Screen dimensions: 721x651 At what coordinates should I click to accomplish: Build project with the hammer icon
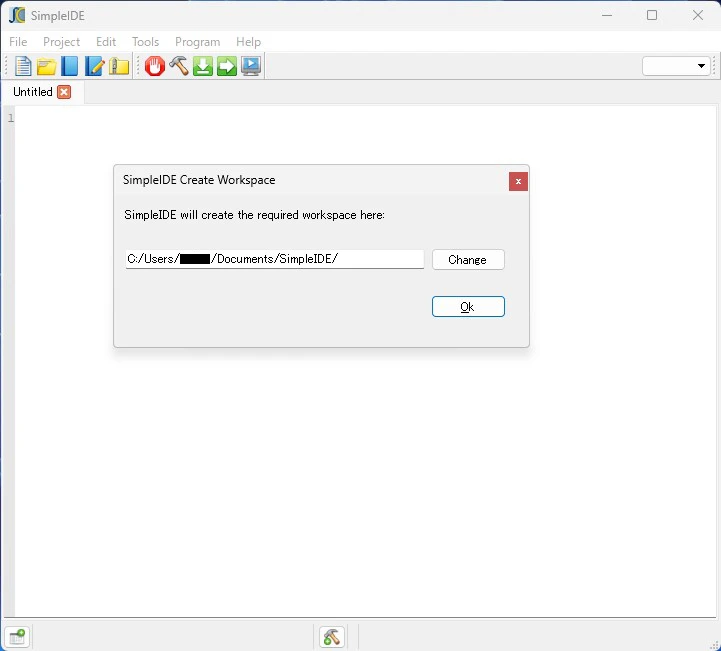179,66
